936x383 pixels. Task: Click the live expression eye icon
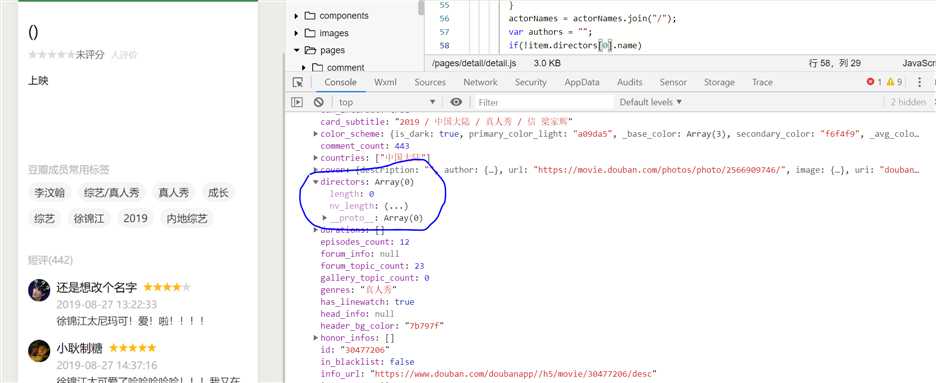(456, 102)
